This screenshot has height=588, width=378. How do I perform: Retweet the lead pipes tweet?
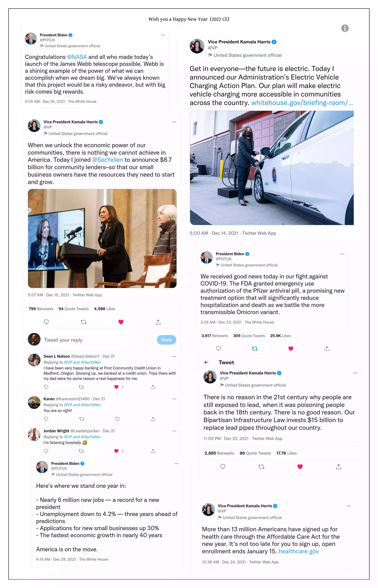(261, 467)
